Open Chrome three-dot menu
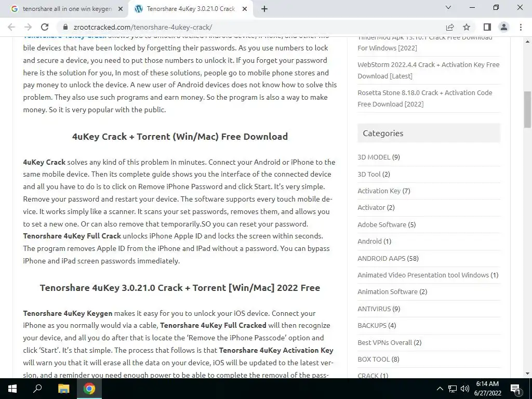This screenshot has height=399, width=532. tap(521, 27)
